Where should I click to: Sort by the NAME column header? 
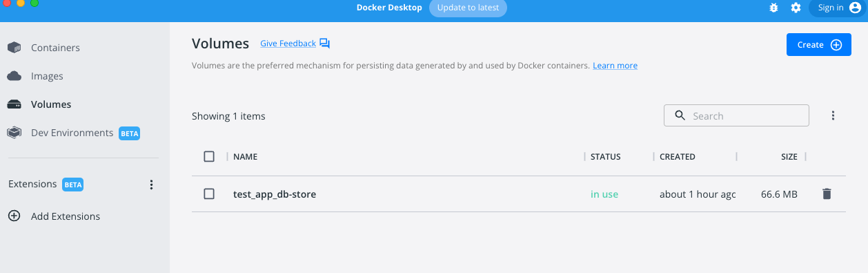click(x=245, y=157)
